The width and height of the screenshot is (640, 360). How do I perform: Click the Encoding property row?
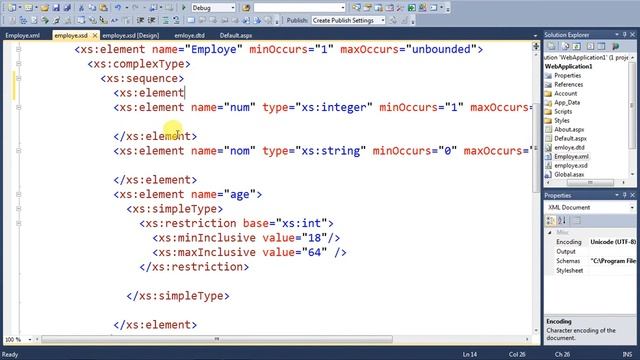click(591, 242)
